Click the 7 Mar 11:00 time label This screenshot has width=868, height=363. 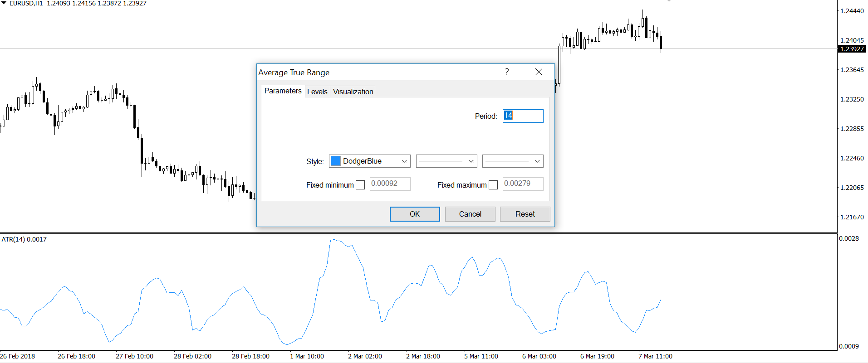[655, 356]
